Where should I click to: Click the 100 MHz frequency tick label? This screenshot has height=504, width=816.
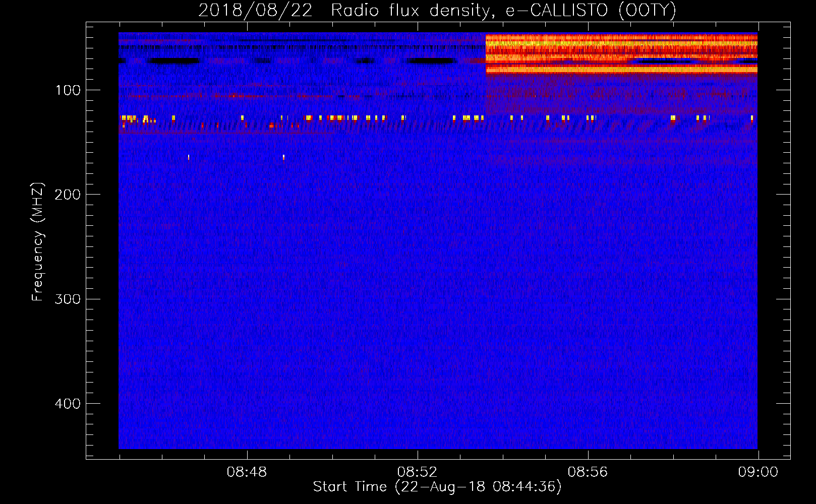[x=68, y=90]
